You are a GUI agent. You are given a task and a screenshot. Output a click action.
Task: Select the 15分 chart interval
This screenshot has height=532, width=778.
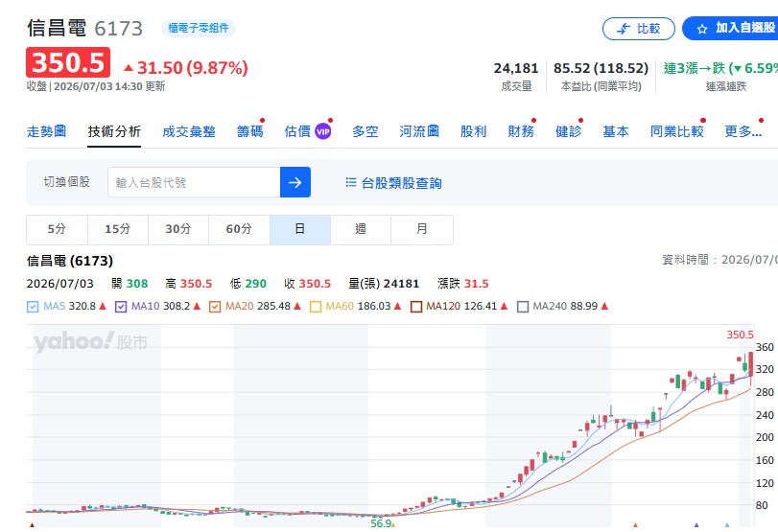coord(118,229)
